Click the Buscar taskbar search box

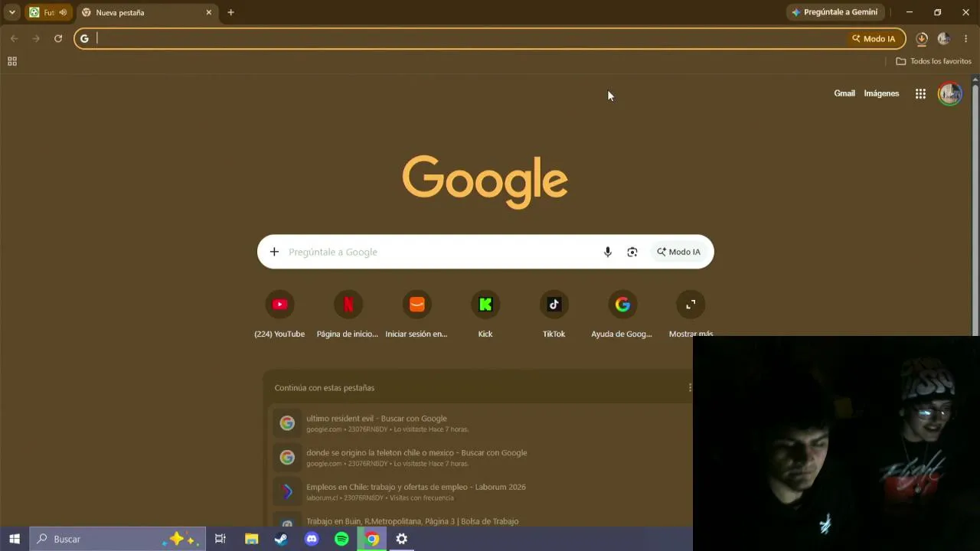118,539
